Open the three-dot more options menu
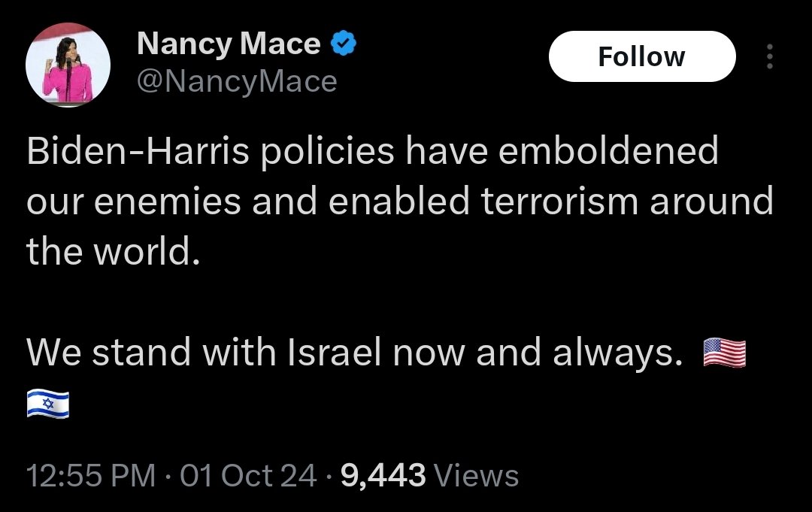 click(768, 57)
